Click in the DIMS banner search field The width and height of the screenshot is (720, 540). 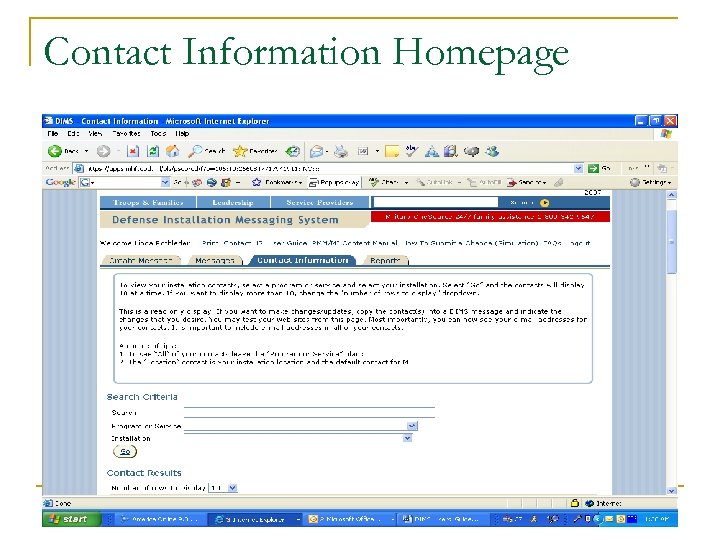(x=435, y=202)
